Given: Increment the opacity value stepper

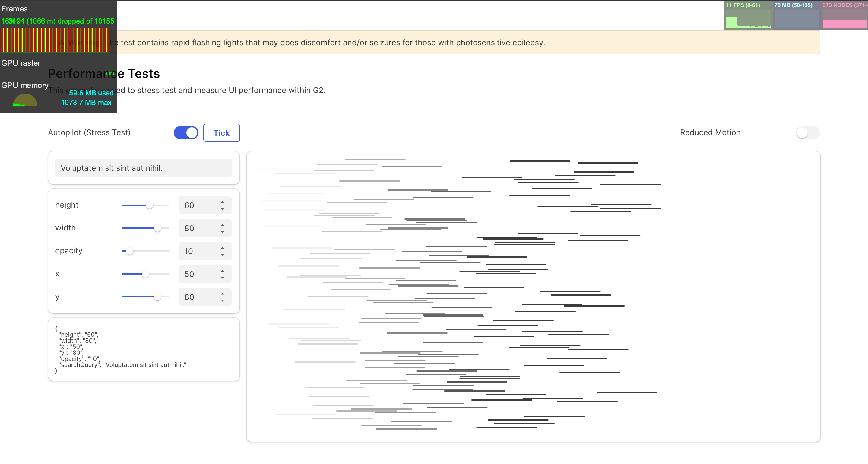Looking at the screenshot, I should [x=222, y=248].
